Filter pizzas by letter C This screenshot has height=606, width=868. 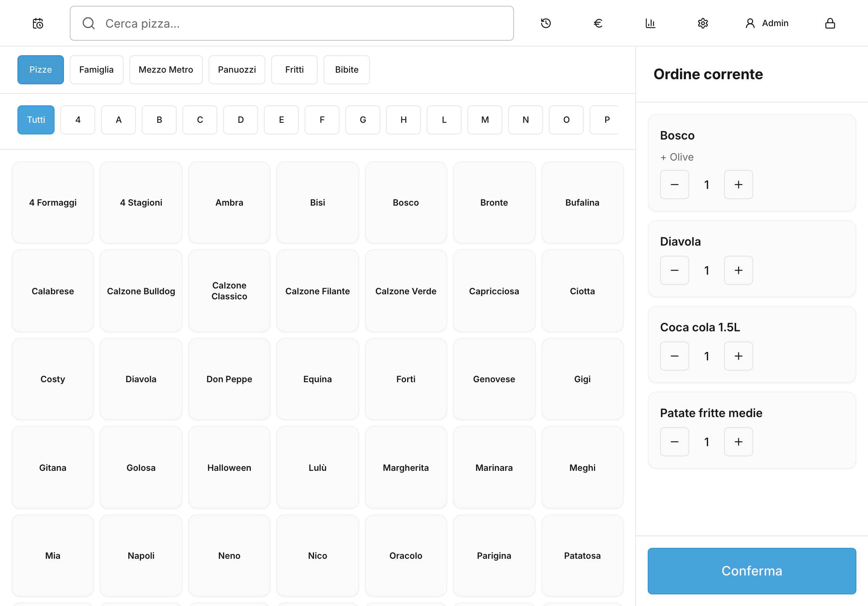[200, 120]
